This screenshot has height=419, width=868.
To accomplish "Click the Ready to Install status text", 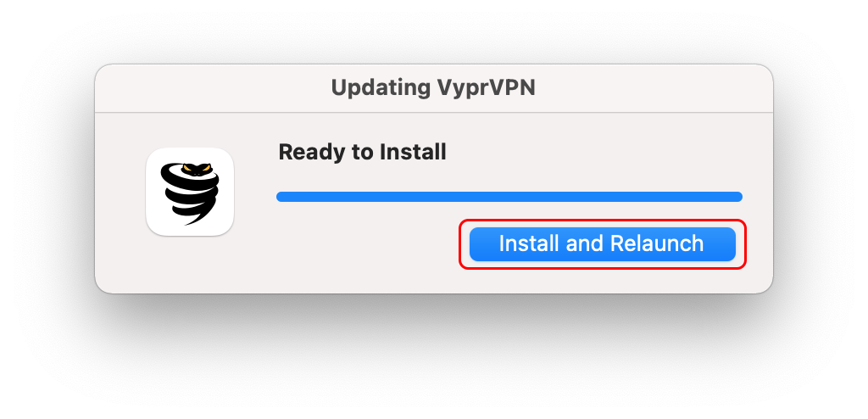I will click(362, 153).
